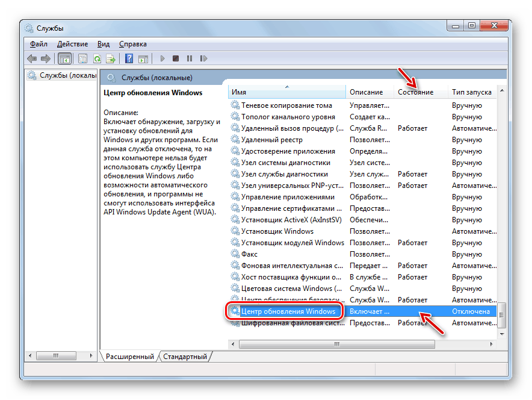This screenshot has height=400, width=532.
Task: Click the services list vertical scrollbar thumb
Action: tap(502, 315)
